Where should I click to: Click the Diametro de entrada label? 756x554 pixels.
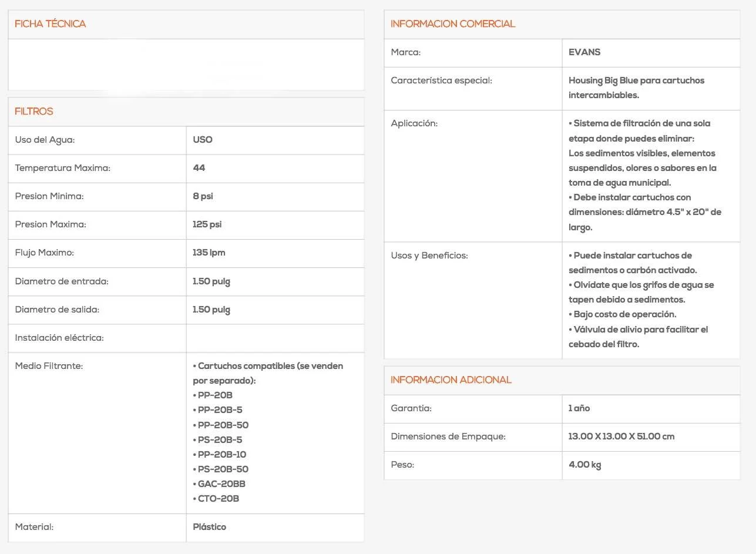(x=62, y=281)
